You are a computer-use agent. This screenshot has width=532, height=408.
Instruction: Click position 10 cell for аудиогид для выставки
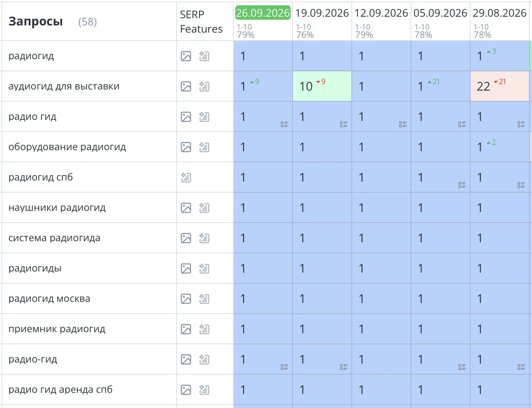(x=322, y=86)
